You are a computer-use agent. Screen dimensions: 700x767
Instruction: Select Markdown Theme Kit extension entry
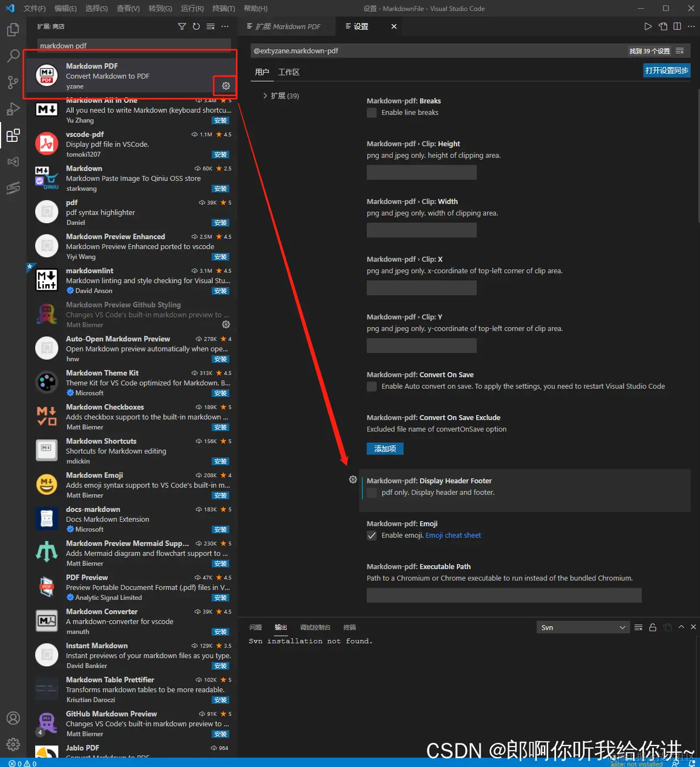point(132,383)
